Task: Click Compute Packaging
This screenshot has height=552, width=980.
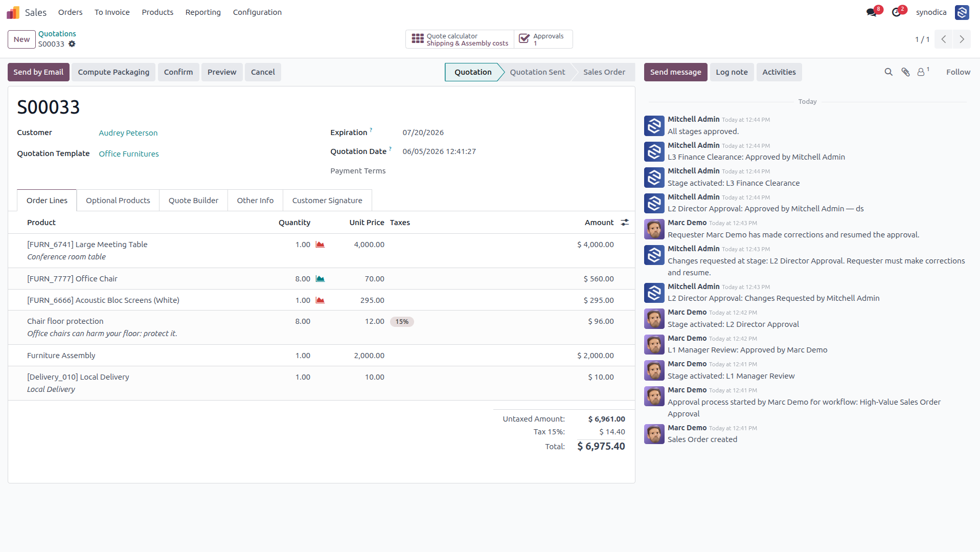Action: (x=113, y=72)
